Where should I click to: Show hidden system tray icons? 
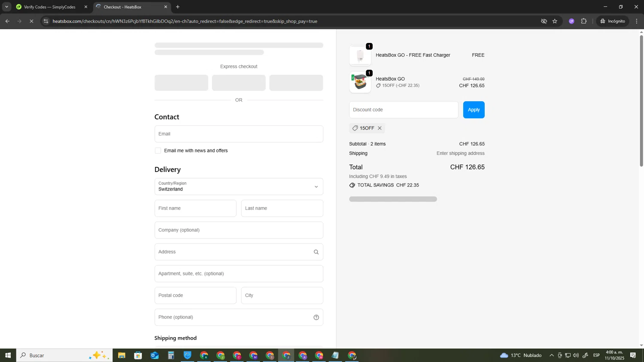552,356
